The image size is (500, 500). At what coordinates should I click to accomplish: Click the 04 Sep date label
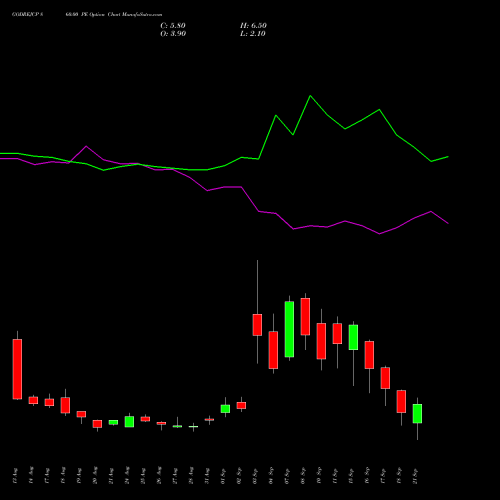click(271, 476)
